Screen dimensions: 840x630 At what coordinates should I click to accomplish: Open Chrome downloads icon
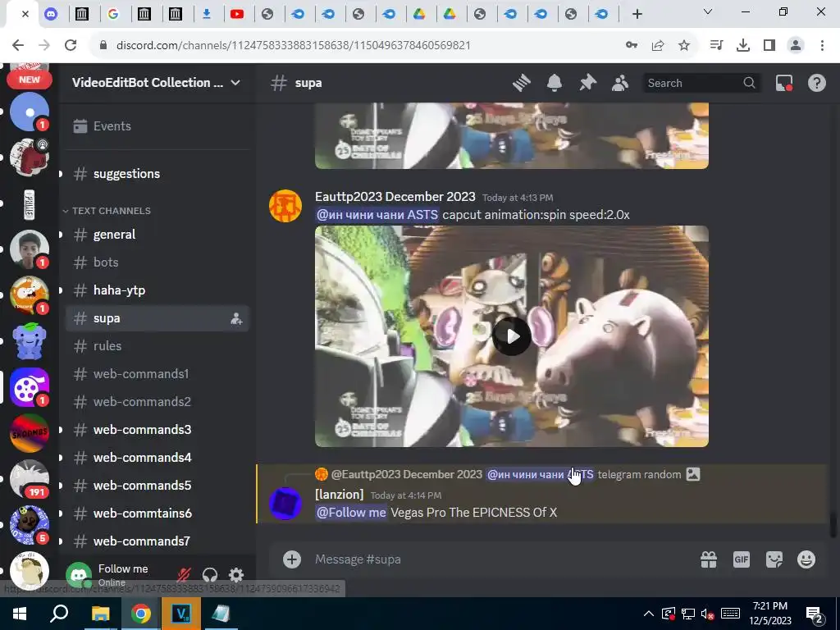743,46
